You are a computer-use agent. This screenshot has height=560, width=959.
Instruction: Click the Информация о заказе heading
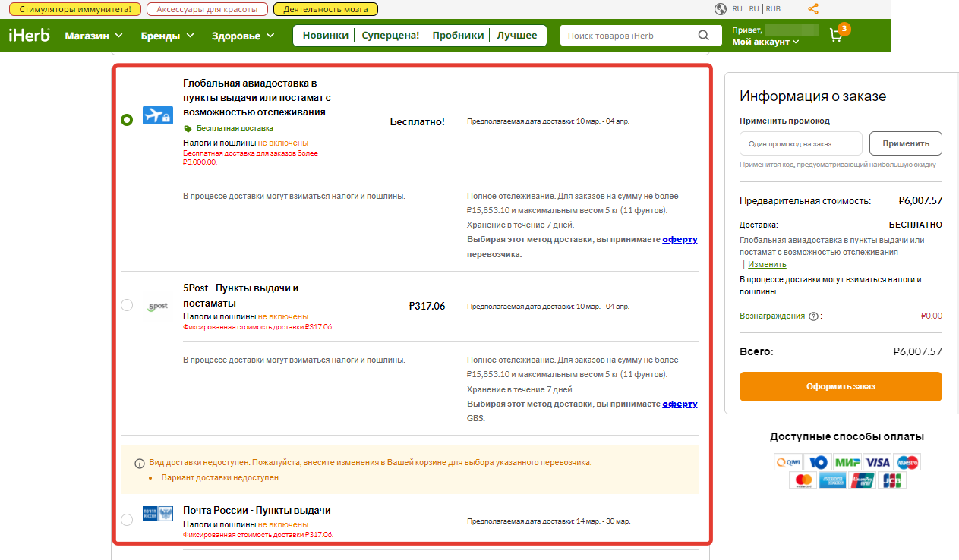812,96
